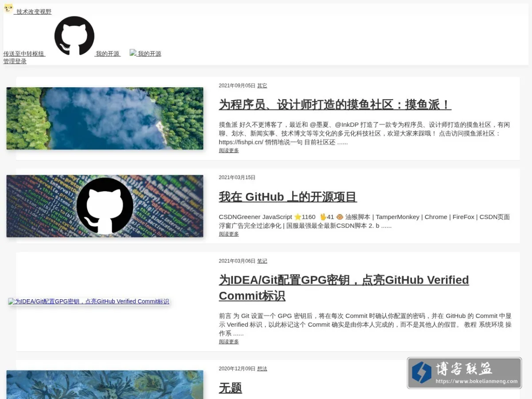
Task: Click broken image link for the GPG密钥 post
Action: 89,301
